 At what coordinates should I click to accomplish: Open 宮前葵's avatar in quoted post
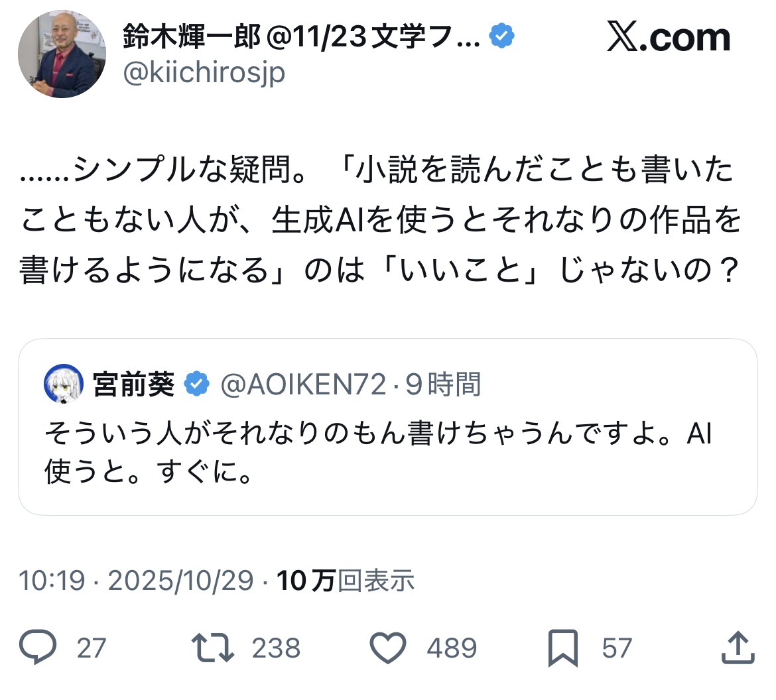(x=64, y=384)
